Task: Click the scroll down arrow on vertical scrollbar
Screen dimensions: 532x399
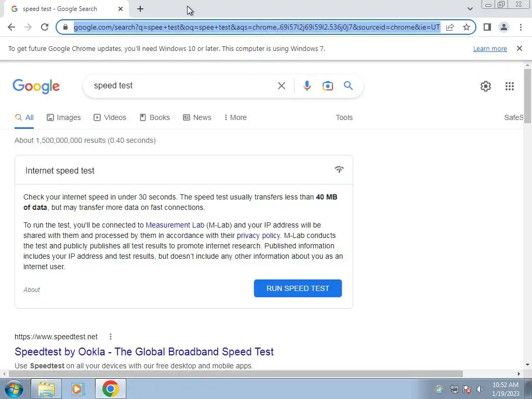Action: pyautogui.click(x=527, y=365)
